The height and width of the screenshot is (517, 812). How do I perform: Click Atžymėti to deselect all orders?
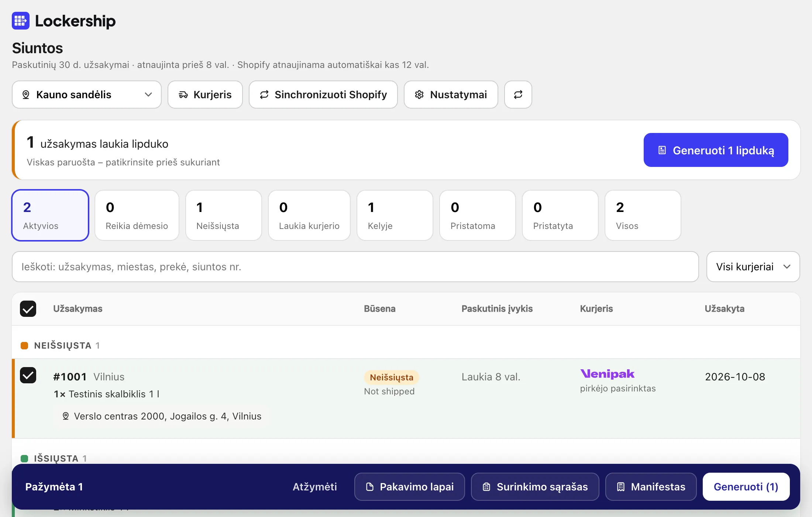coord(315,487)
